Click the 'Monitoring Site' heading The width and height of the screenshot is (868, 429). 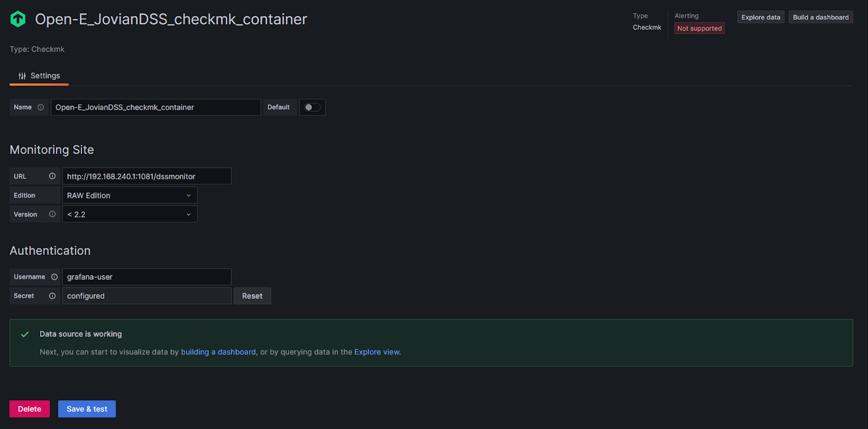pyautogui.click(x=52, y=150)
